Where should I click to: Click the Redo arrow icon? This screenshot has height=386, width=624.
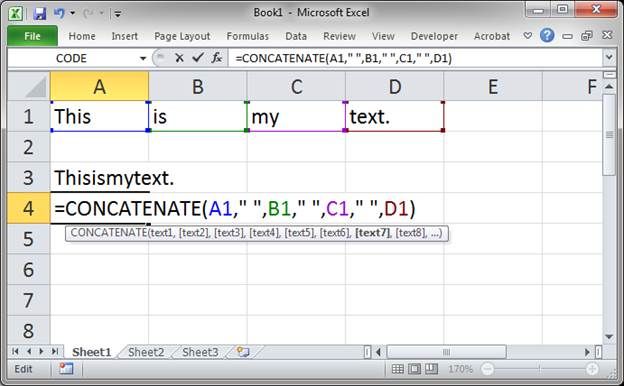point(88,14)
